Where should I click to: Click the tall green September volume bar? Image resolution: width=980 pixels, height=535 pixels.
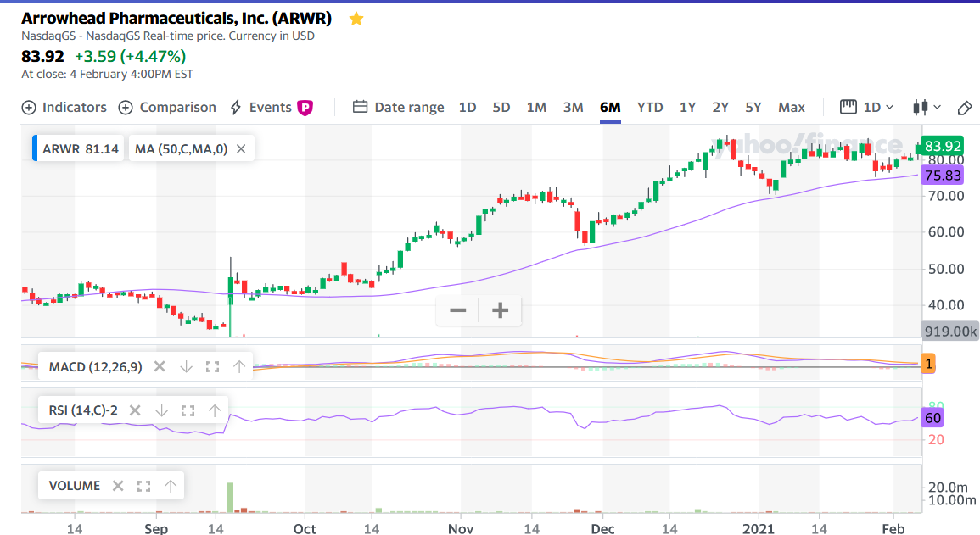coord(230,498)
